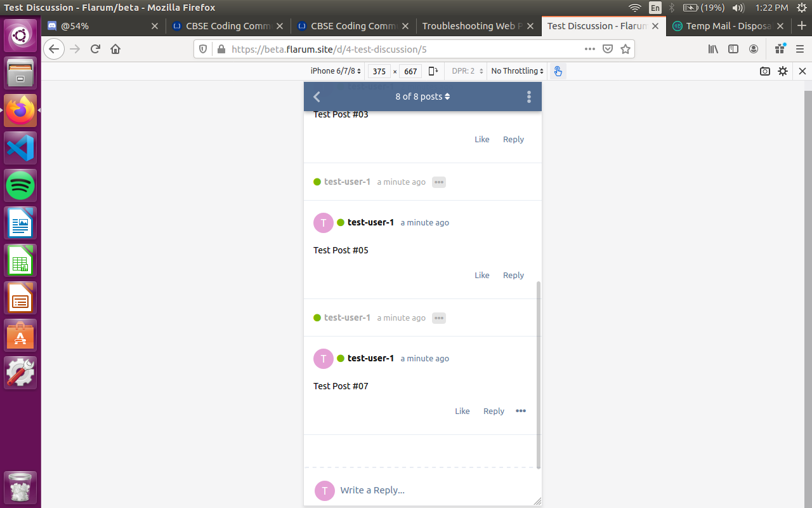This screenshot has width=812, height=508.
Task: Bookmark this page with the star
Action: (626, 49)
